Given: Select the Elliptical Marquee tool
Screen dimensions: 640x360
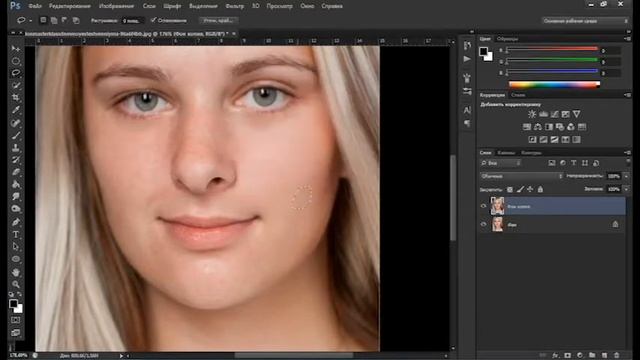Looking at the screenshot, I should click(x=16, y=61).
